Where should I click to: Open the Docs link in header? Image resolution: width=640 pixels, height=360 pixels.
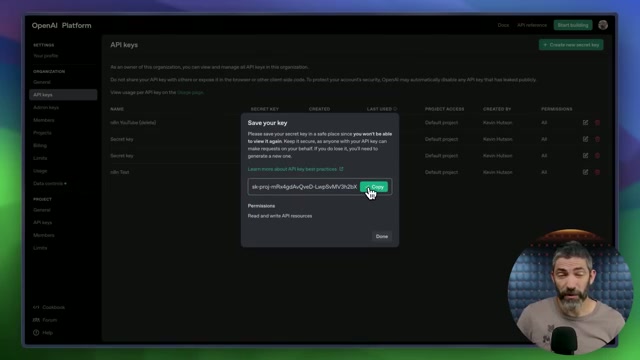[503, 25]
